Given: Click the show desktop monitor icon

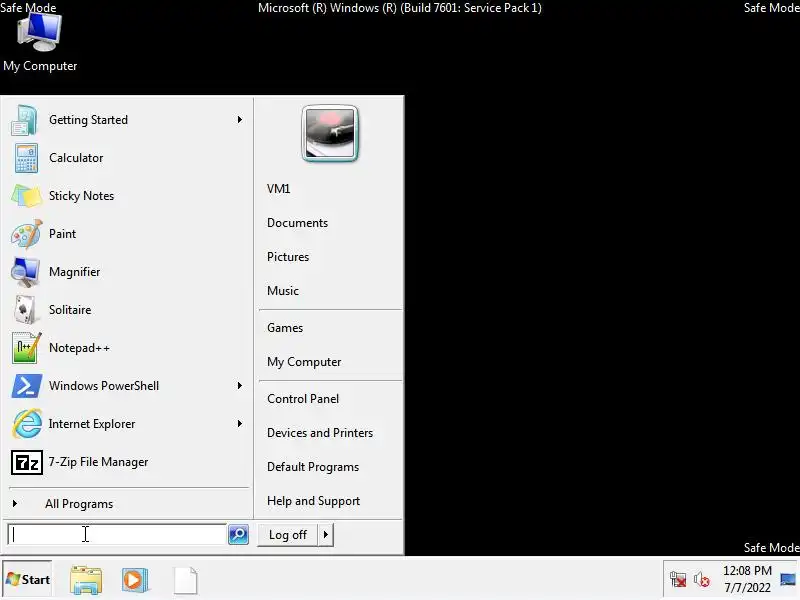Looking at the screenshot, I should [x=788, y=580].
